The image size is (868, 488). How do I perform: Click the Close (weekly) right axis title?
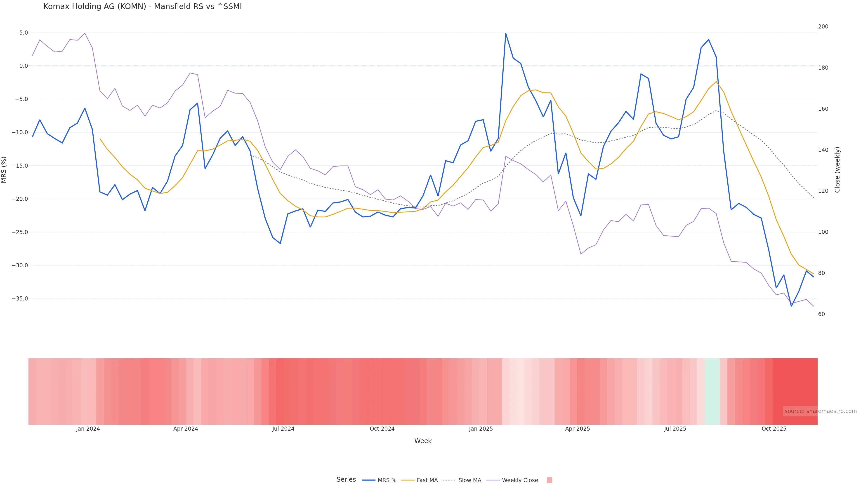pyautogui.click(x=837, y=170)
